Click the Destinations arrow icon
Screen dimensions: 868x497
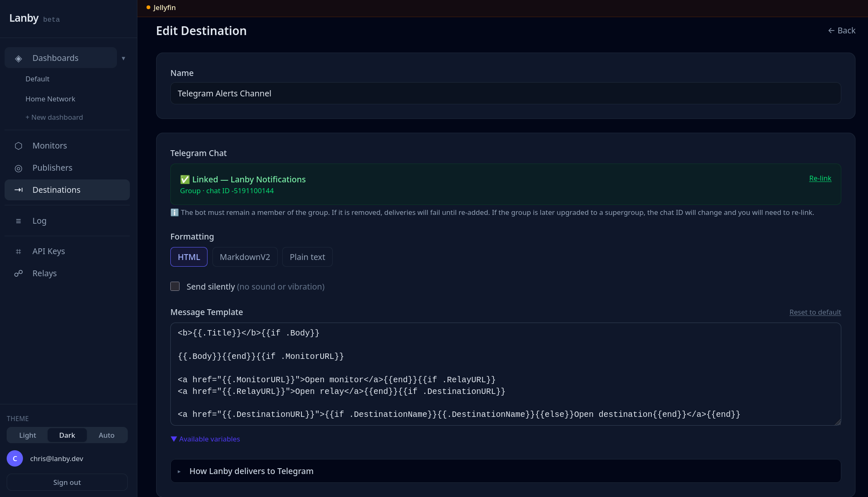18,190
